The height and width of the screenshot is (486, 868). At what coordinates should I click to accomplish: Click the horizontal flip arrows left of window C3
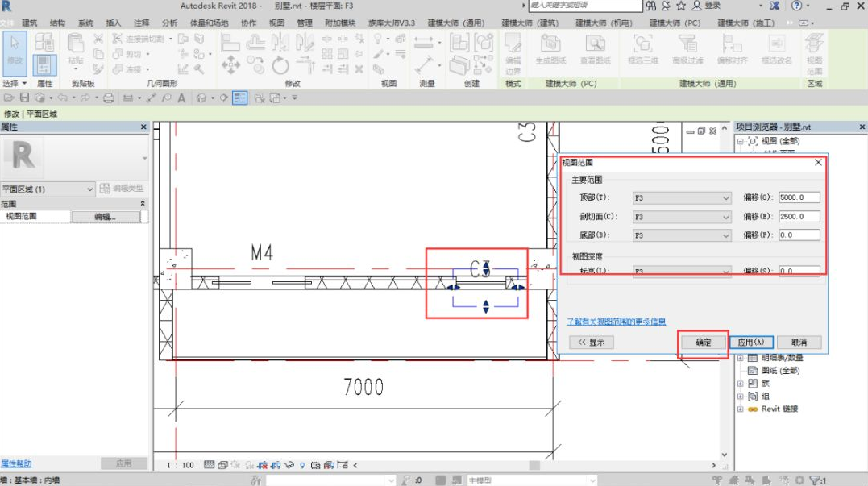point(453,286)
